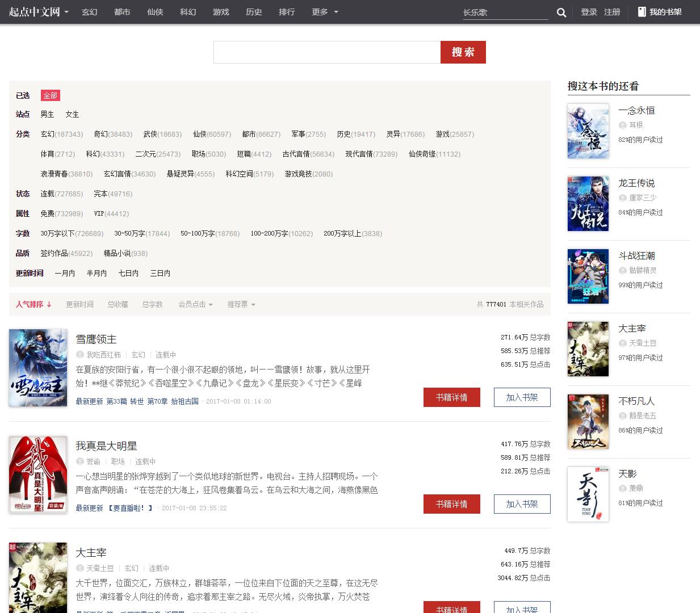The height and width of the screenshot is (613, 700).
Task: Open 大主宰 title in results list
Action: 91,552
